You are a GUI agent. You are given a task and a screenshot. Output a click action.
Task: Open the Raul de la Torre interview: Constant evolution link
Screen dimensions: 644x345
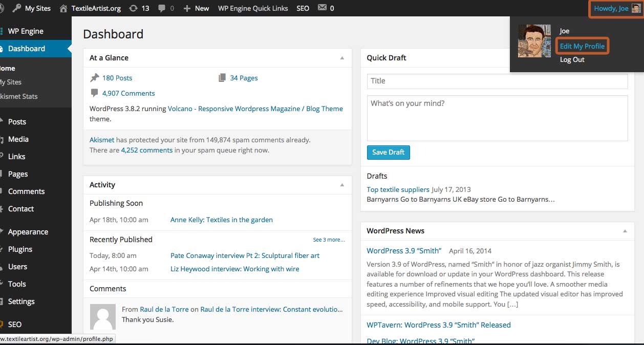click(x=272, y=309)
